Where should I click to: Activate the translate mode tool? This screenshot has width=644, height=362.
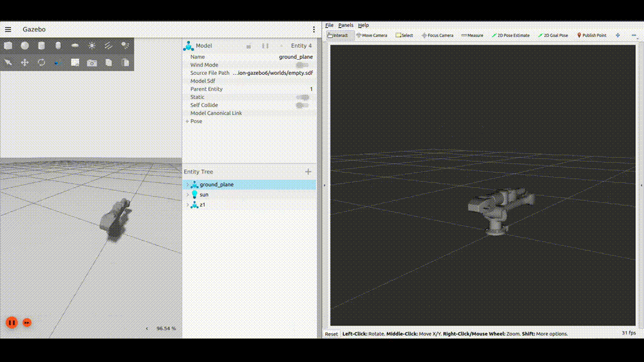pyautogui.click(x=25, y=62)
